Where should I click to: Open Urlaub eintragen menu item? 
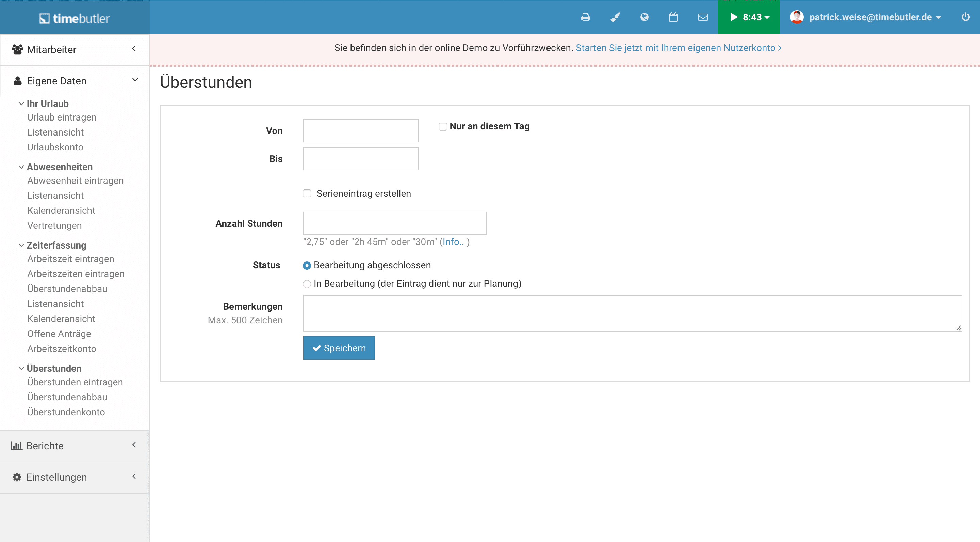pyautogui.click(x=62, y=117)
